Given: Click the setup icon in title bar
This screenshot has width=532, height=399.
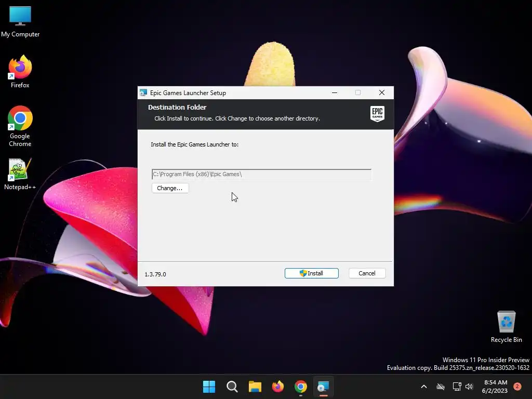Looking at the screenshot, I should (143, 92).
